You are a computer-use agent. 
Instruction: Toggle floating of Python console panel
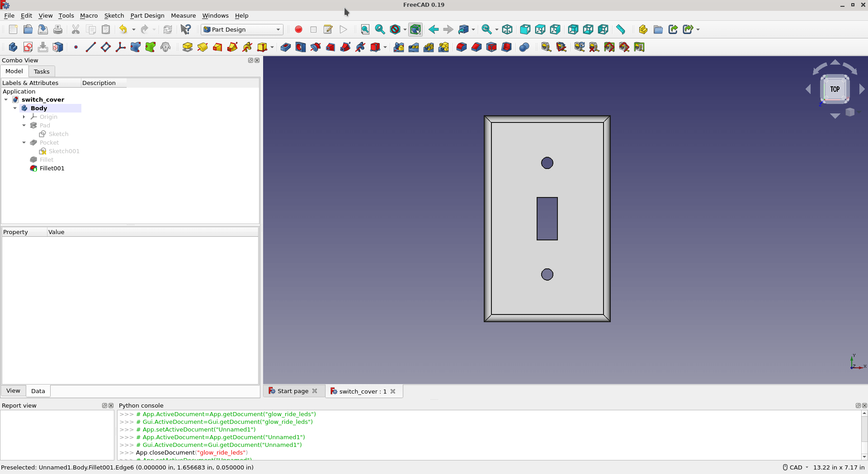tap(858, 405)
